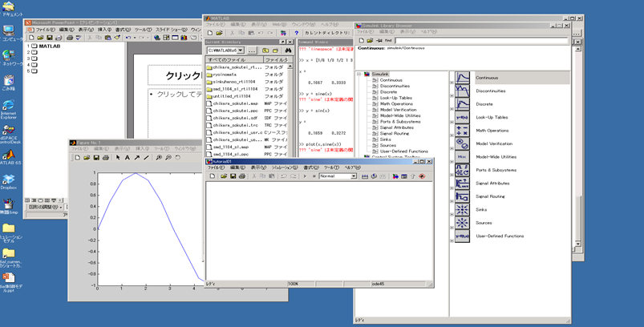Open the MATLAB current directory path dropdown
Image resolution: width=644 pixels, height=327 pixels.
tap(241, 50)
